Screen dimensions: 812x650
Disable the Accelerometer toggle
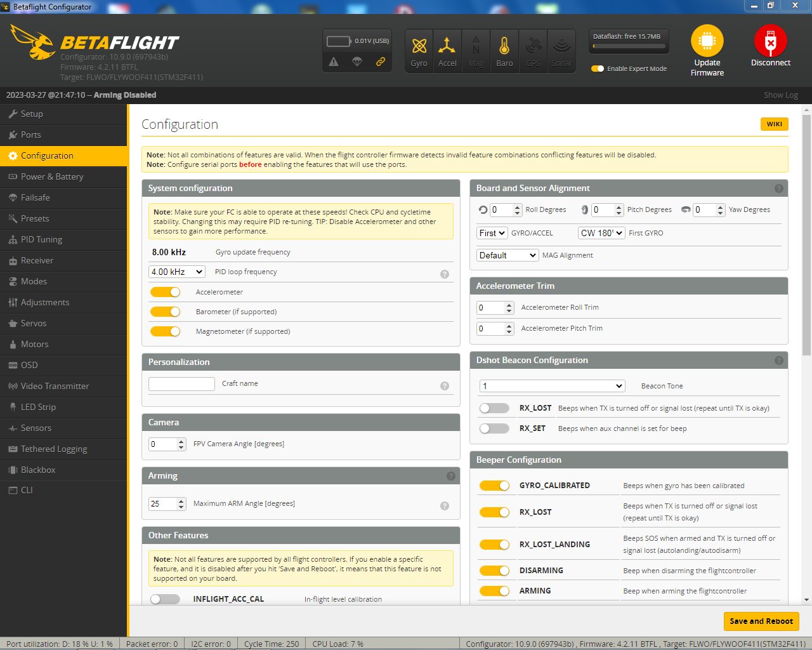(x=166, y=292)
